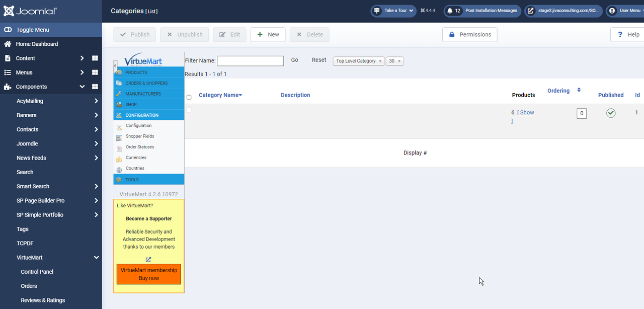Open the SHOP section in VirtueMart
The image size is (644, 309).
tap(149, 105)
